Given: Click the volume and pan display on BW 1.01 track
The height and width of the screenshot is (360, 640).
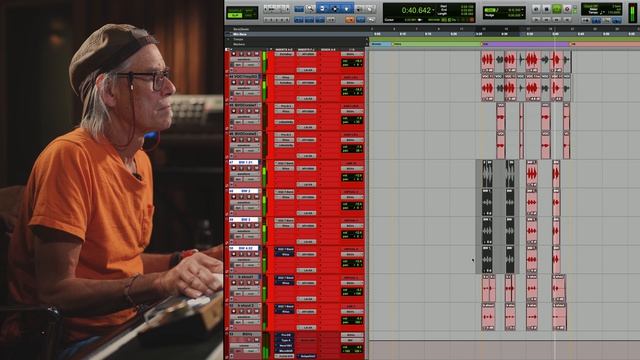Looking at the screenshot, I should point(352,177).
